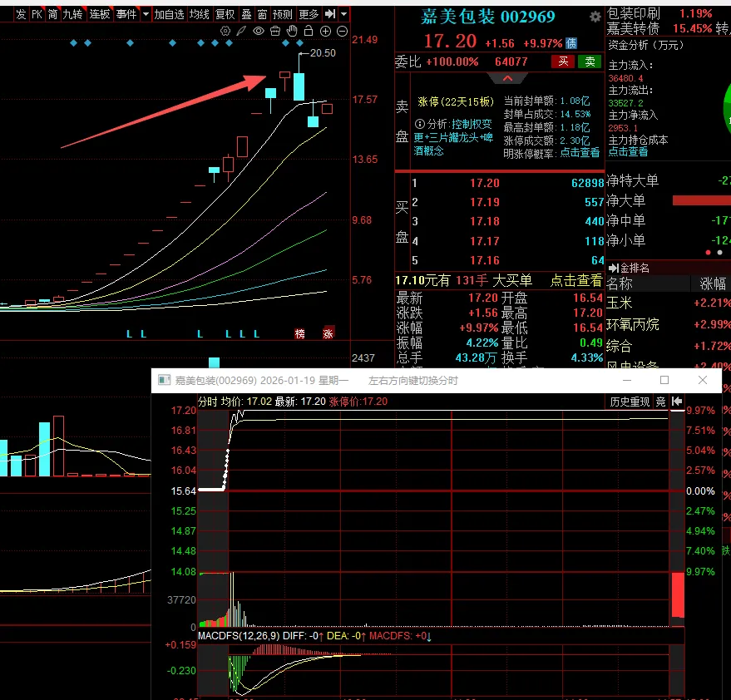Select the drawing pen tool
This screenshot has height=700, width=731.
[x=241, y=32]
